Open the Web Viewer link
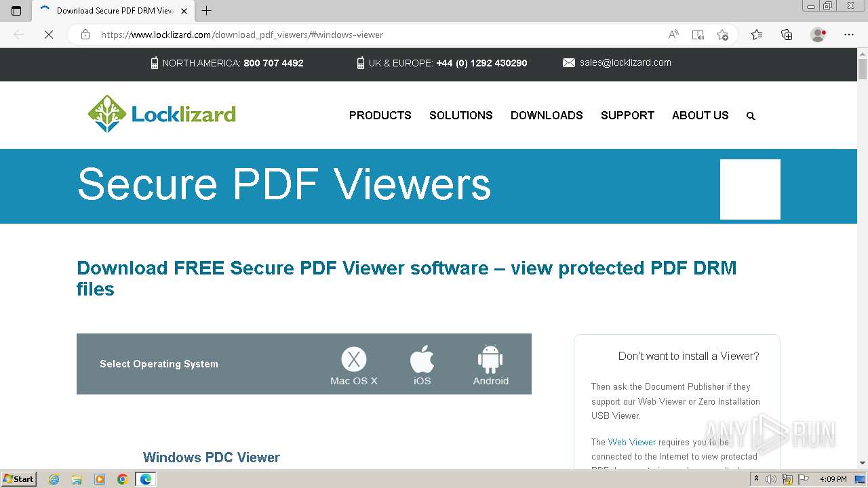 pyautogui.click(x=632, y=442)
